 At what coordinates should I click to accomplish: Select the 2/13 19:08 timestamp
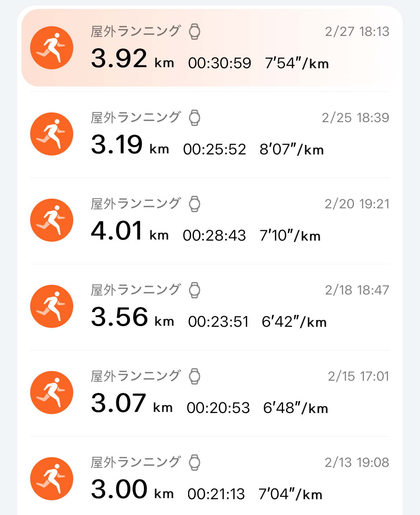357,463
